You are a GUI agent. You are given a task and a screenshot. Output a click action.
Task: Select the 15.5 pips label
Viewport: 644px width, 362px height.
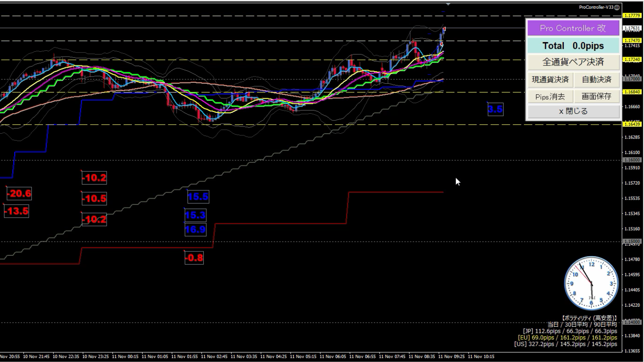198,197
